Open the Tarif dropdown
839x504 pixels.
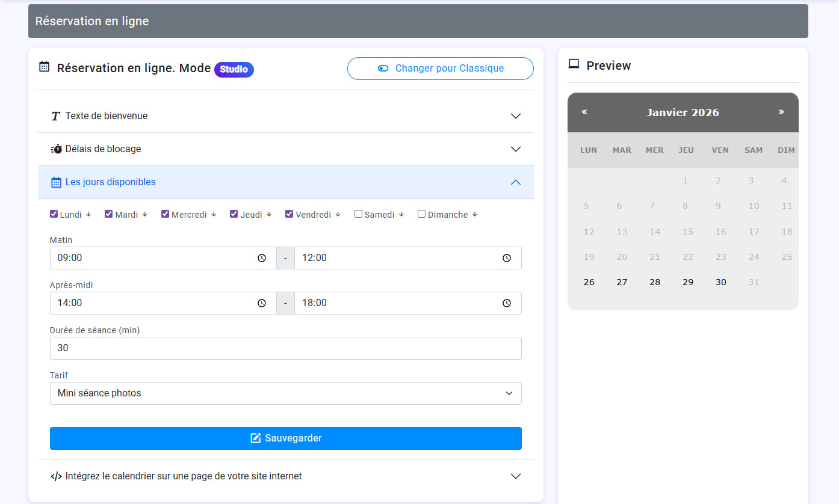(285, 393)
